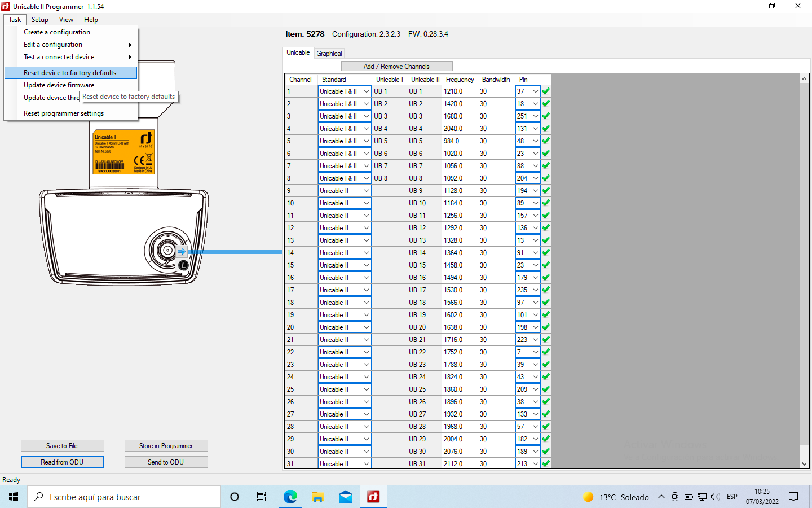This screenshot has width=812, height=508.
Task: Open Task View in the taskbar
Action: pos(262,497)
